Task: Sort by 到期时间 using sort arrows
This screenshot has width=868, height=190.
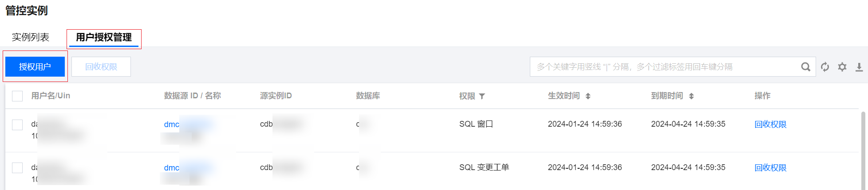Action: coord(691,96)
